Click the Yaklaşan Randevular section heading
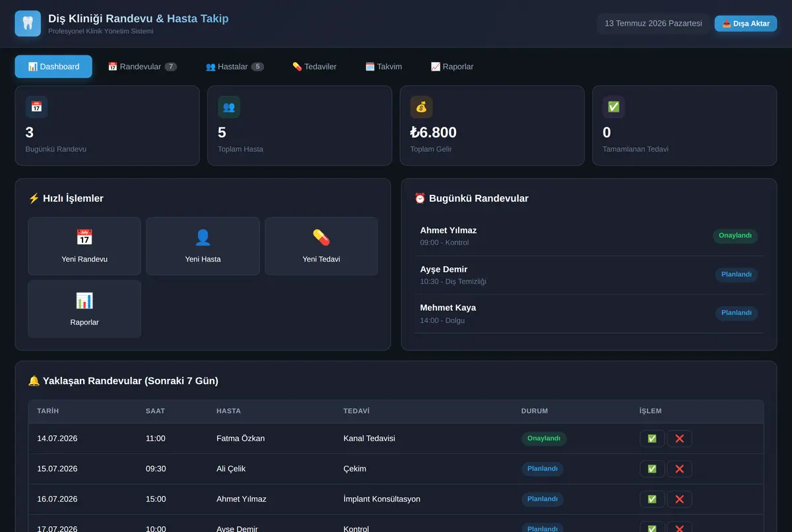This screenshot has height=532, width=792. point(123,381)
